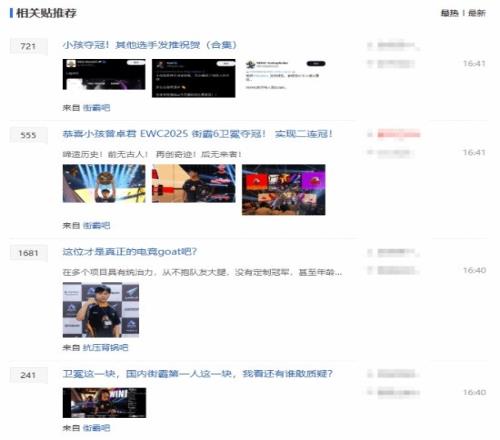Click reply count badge 721
Screen dimensions: 500x440
[28, 46]
